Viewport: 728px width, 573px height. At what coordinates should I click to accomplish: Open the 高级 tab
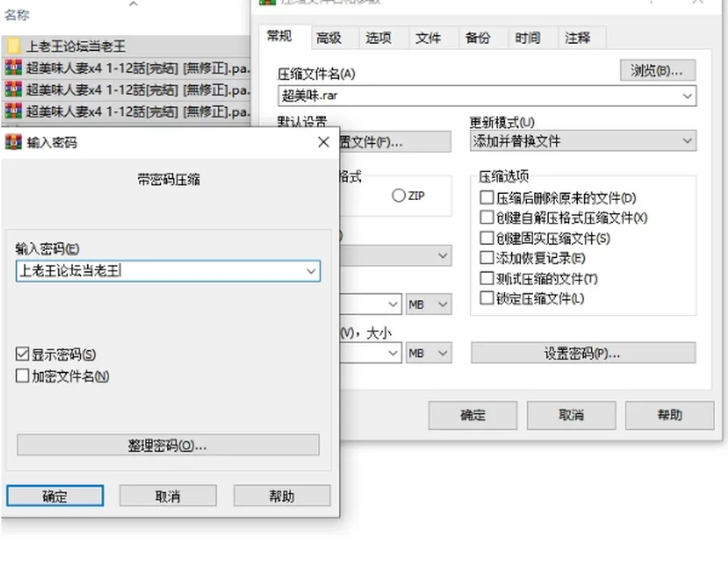(328, 38)
